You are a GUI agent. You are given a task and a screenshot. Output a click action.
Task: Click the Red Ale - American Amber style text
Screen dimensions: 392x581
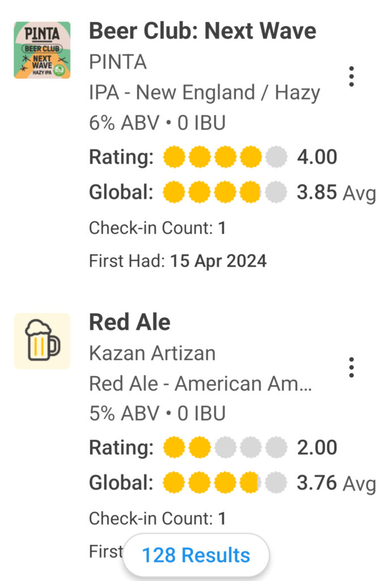pyautogui.click(x=200, y=384)
